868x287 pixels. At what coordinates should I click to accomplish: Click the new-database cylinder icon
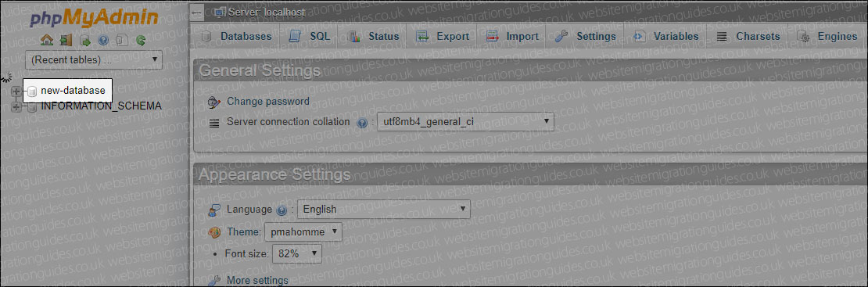point(32,91)
